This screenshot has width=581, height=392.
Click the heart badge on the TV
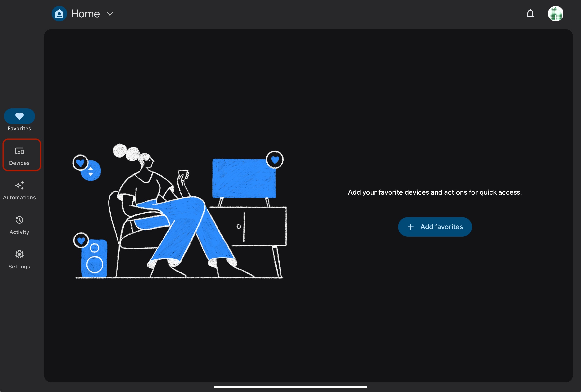click(275, 160)
